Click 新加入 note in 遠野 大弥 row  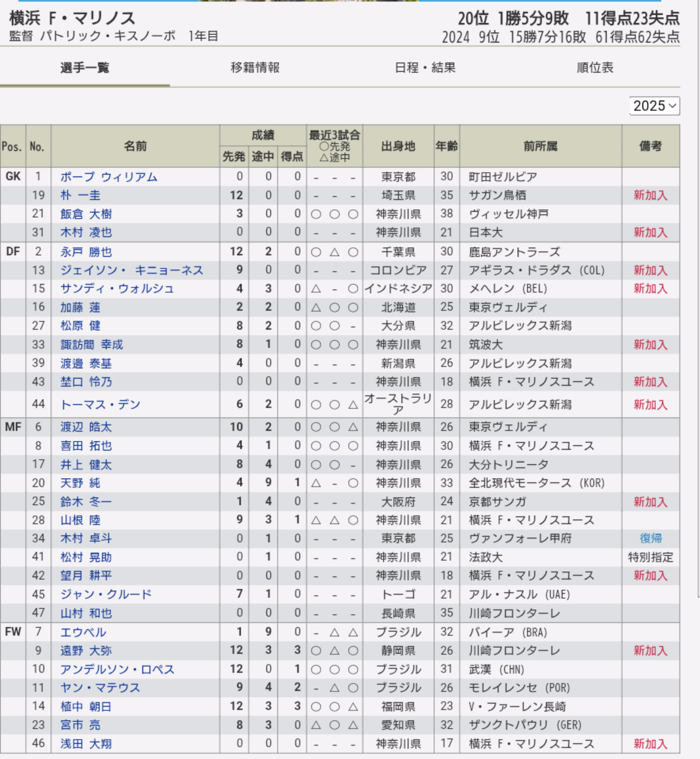[x=651, y=651]
